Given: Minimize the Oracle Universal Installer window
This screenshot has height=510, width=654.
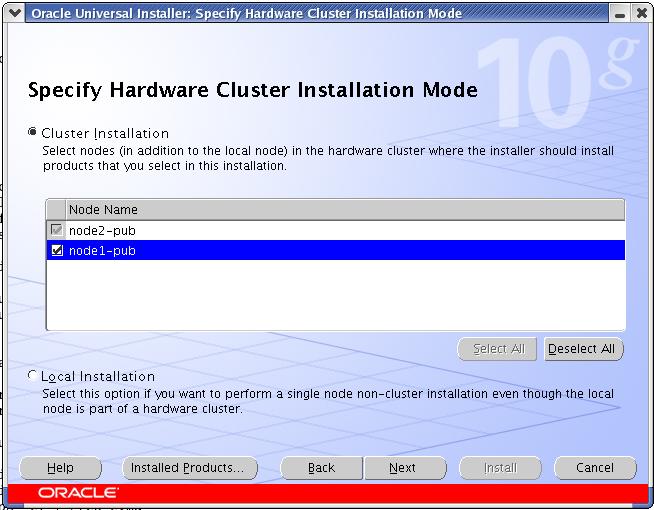Looking at the screenshot, I should 620,14.
